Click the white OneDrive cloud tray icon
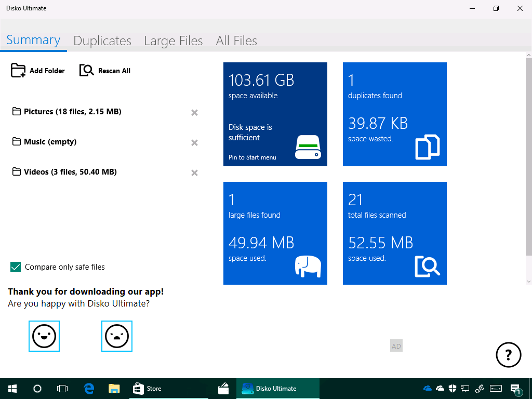This screenshot has height=399, width=532. pyautogui.click(x=440, y=388)
